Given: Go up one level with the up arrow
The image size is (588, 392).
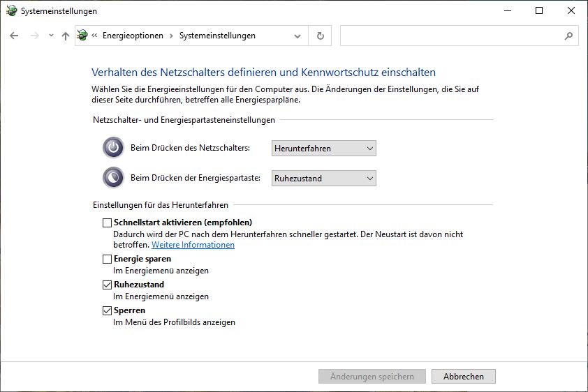Looking at the screenshot, I should coord(66,36).
